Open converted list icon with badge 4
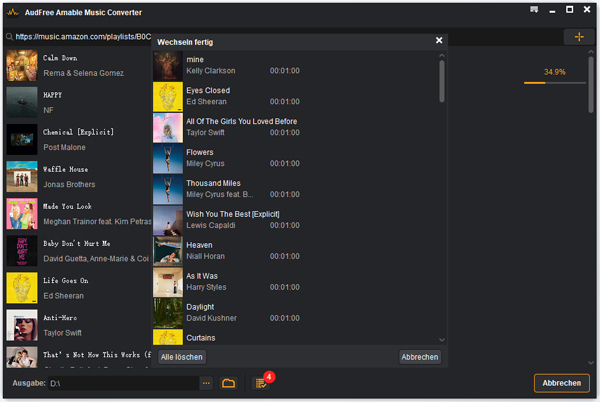Screen dimensions: 600x402 pos(262,382)
